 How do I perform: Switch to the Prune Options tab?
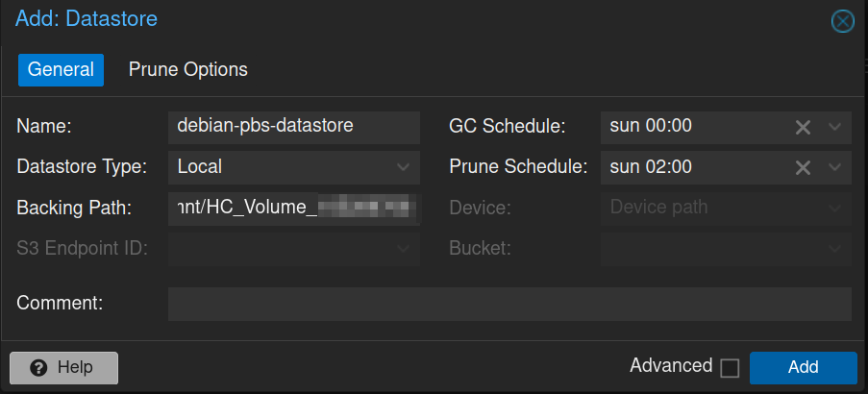click(x=188, y=69)
